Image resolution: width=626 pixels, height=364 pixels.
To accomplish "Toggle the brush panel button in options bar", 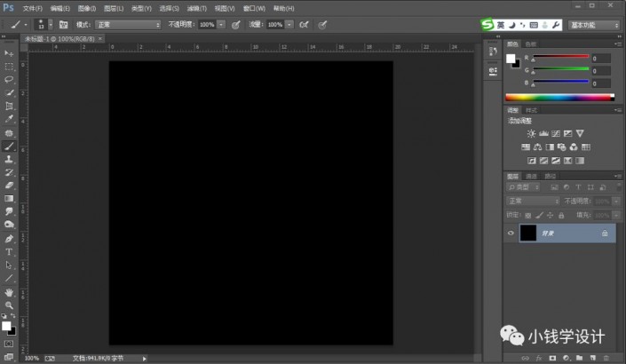I will [63, 25].
